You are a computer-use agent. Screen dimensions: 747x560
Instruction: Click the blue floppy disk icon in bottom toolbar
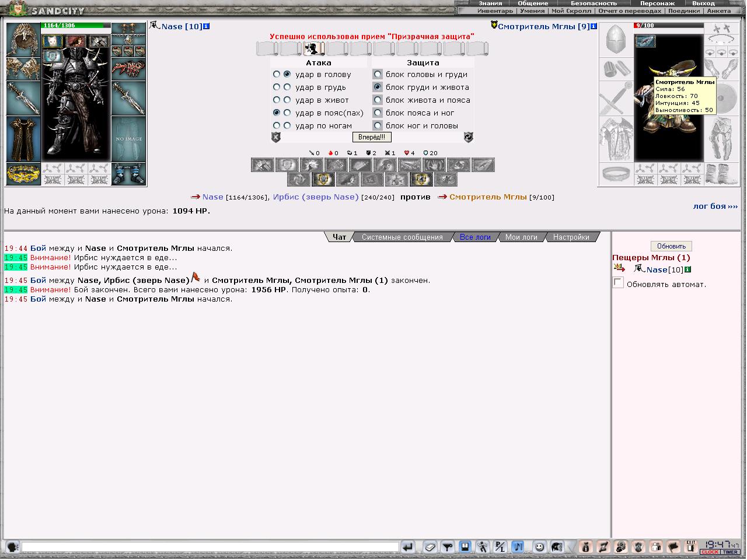tap(465, 547)
